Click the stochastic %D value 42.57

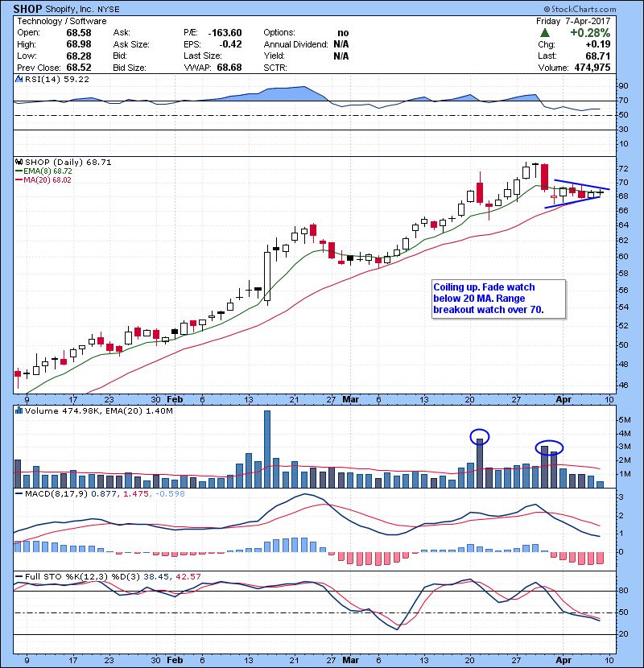click(x=188, y=577)
